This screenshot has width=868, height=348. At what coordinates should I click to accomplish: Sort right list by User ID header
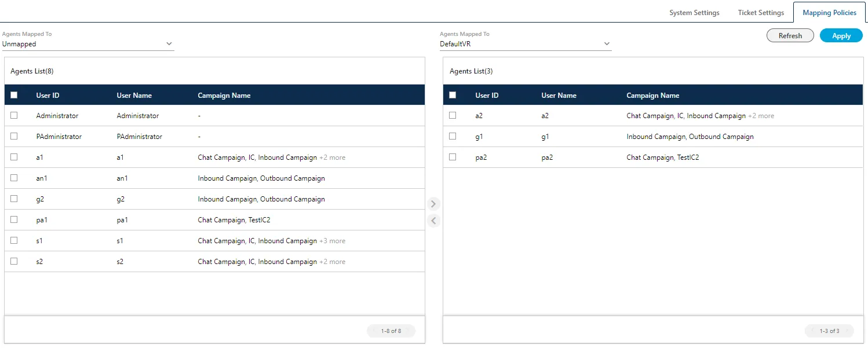[x=487, y=96]
